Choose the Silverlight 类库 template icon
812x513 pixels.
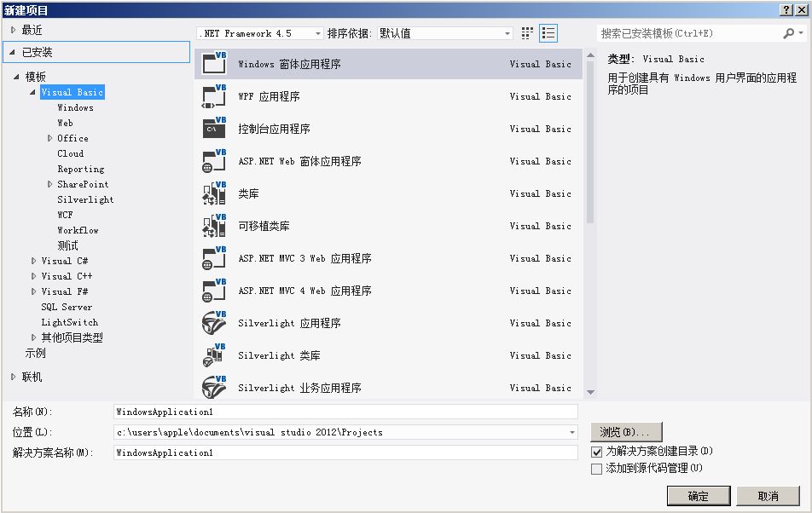(214, 354)
